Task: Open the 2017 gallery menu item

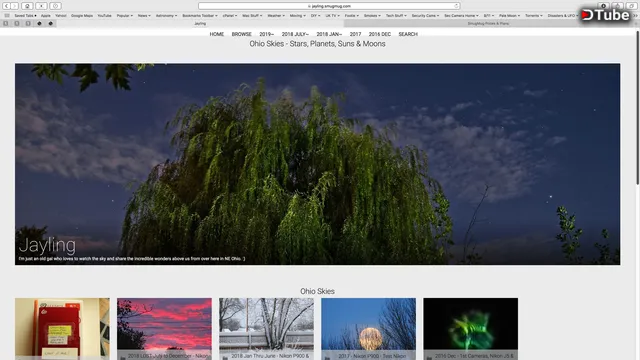Action: (356, 34)
